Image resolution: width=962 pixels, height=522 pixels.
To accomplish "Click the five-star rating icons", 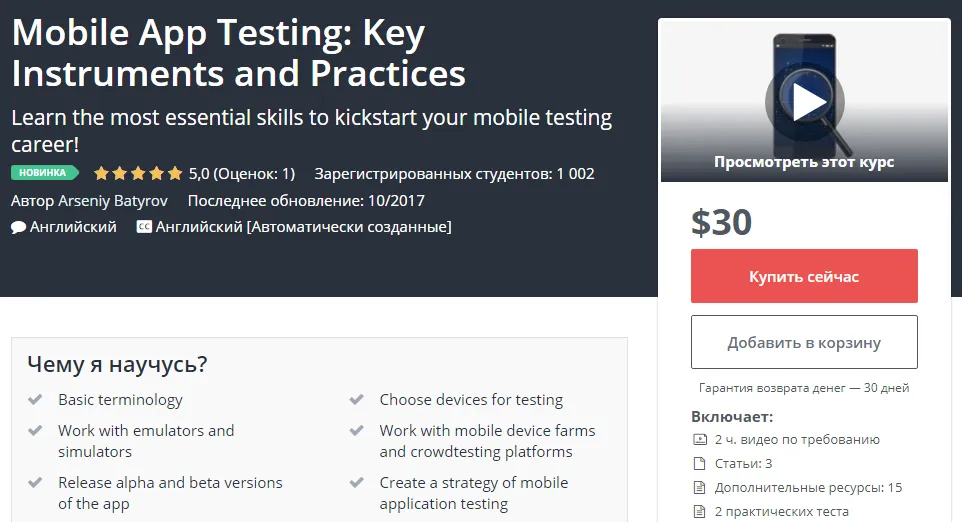I will click(138, 173).
